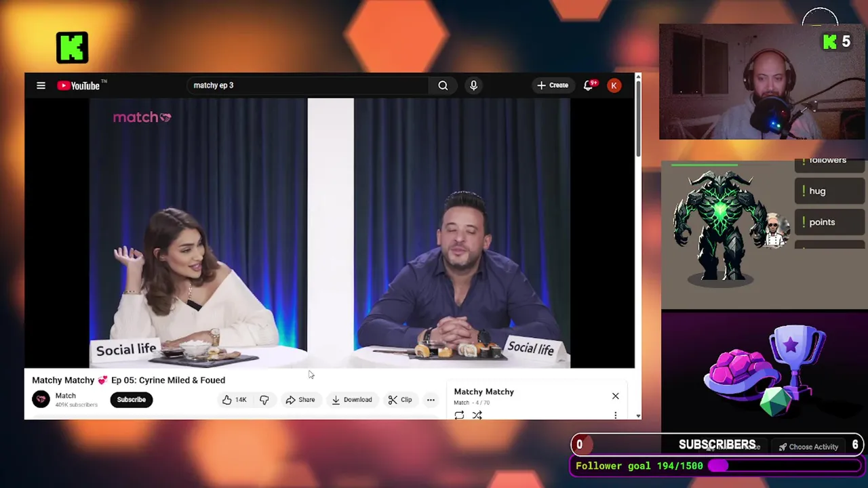The height and width of the screenshot is (488, 868).
Task: Open the playlist panel kebab menu
Action: (x=615, y=415)
